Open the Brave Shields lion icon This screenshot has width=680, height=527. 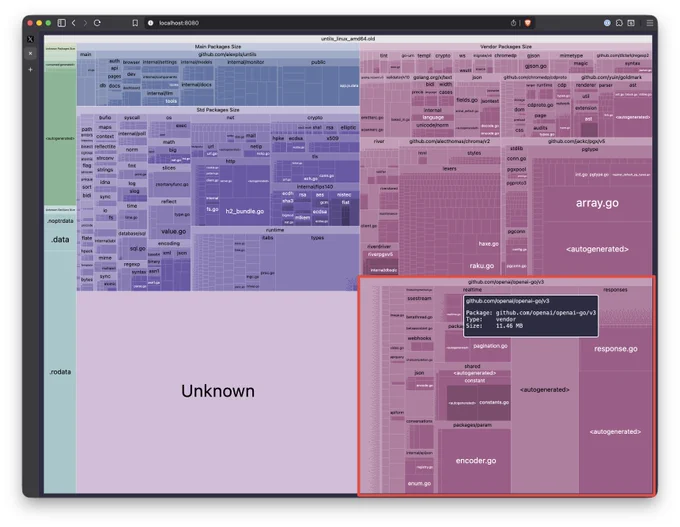click(x=527, y=23)
